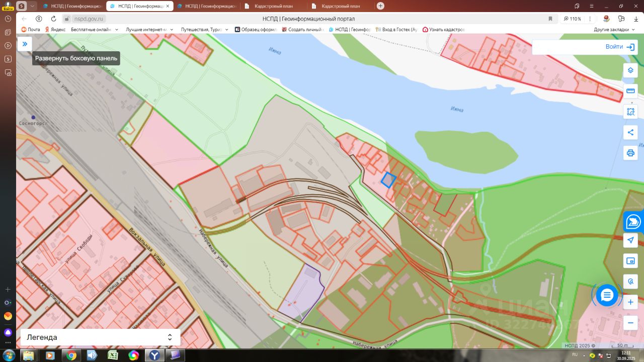Switch to Yandex Browser in the taskbar
The height and width of the screenshot is (362, 644).
click(154, 355)
